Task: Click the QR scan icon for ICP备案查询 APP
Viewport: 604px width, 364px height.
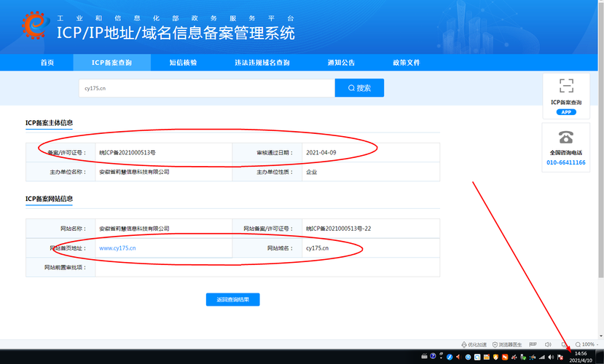Action: (566, 86)
